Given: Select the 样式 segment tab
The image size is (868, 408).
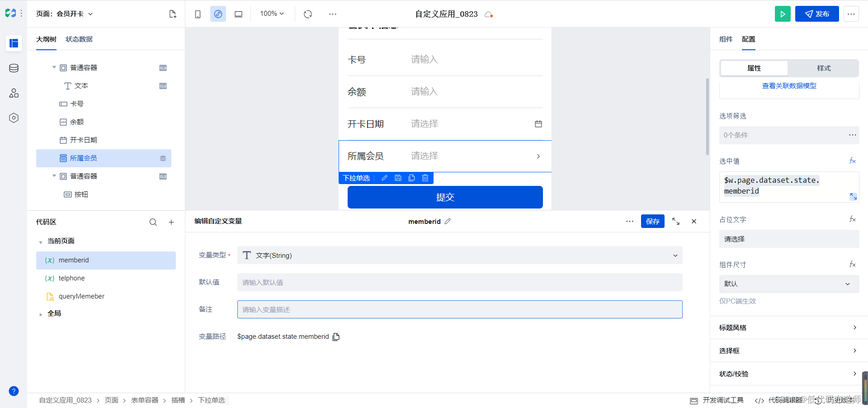Looking at the screenshot, I should point(824,68).
